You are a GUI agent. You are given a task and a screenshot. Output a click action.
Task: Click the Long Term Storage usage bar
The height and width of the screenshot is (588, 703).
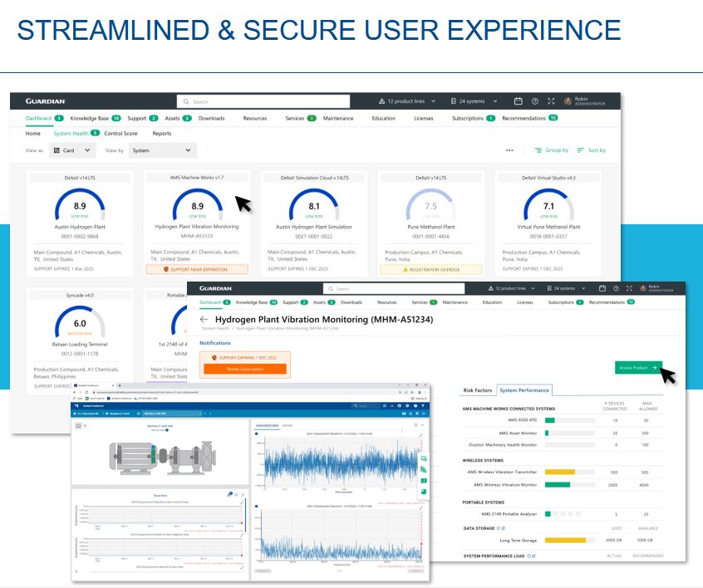click(566, 540)
